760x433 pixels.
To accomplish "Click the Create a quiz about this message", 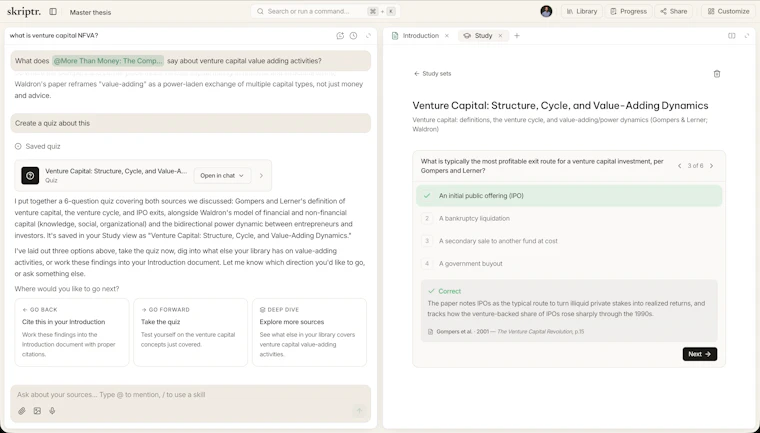I will pyautogui.click(x=190, y=123).
